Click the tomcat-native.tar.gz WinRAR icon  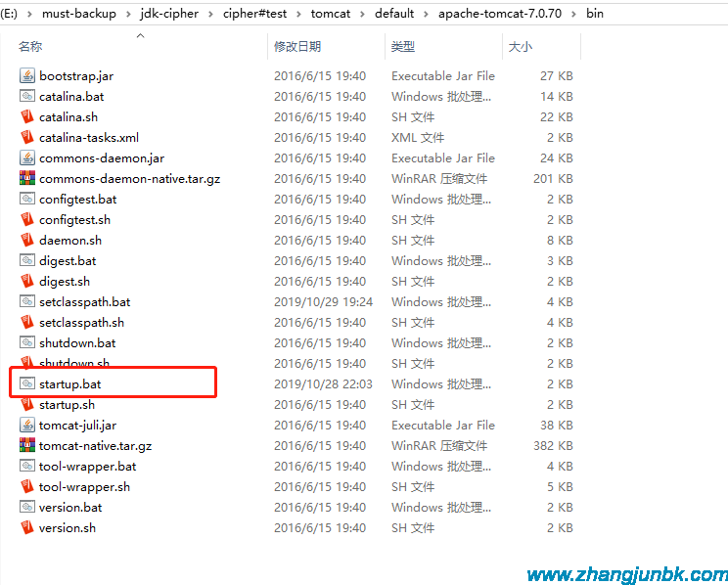(27, 445)
